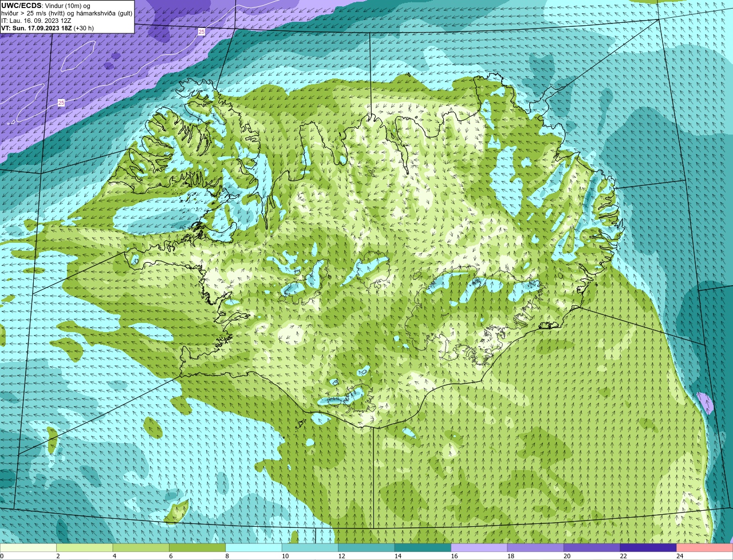Click the 'VT: Sun. 17.09.2023 18Z (+30 h)' line
The image size is (733, 560).
pyautogui.click(x=48, y=28)
